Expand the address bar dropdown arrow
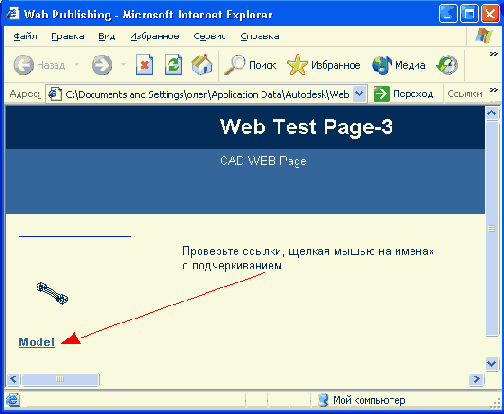 [359, 94]
